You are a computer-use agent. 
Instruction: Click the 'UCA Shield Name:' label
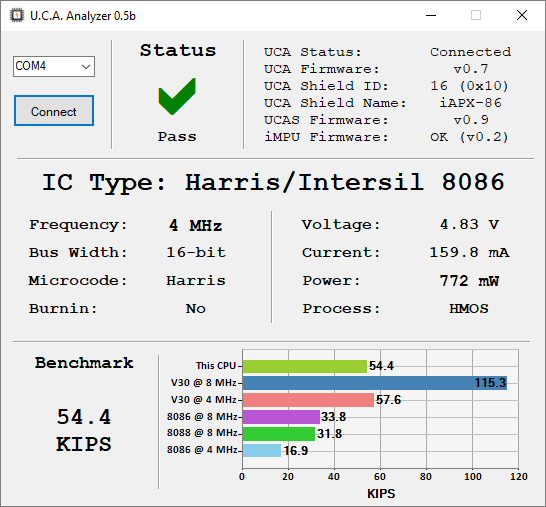point(335,103)
